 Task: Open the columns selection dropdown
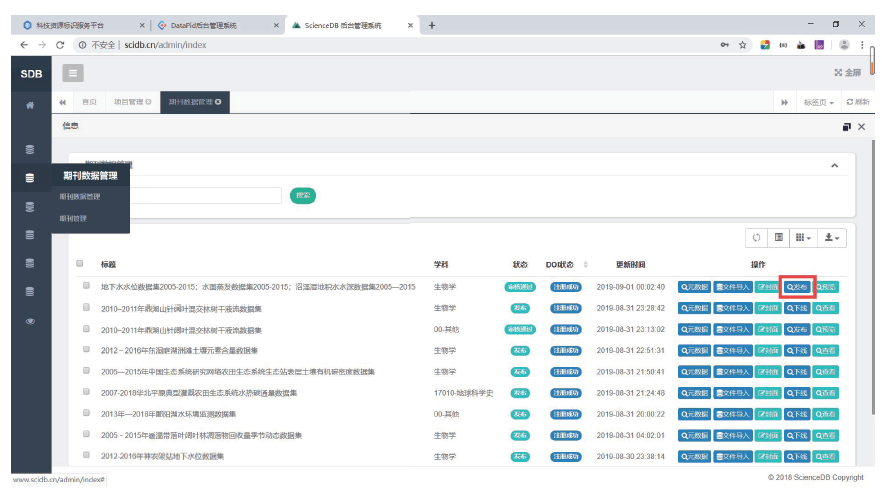pyautogui.click(x=803, y=238)
